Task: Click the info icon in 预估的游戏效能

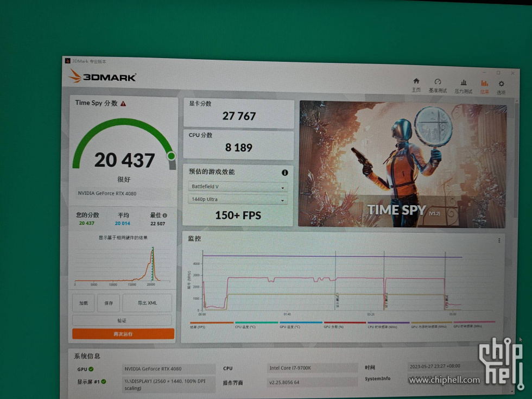Action: tap(284, 173)
